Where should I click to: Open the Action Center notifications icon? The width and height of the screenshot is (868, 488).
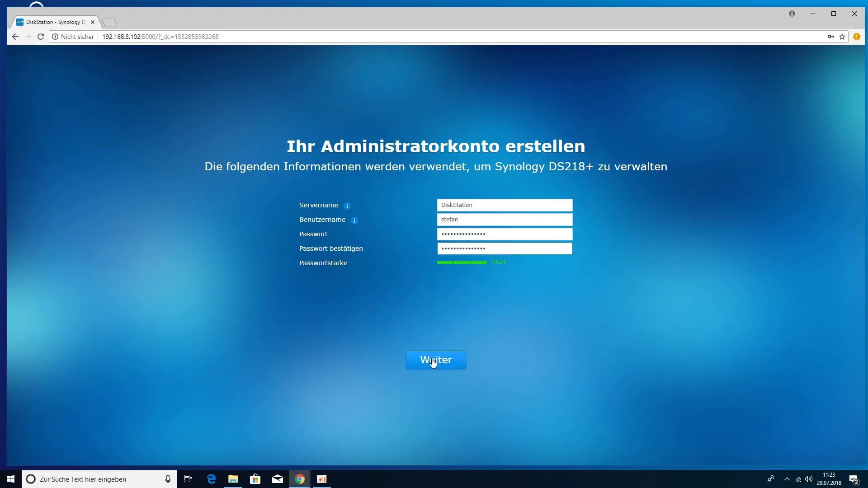coord(854,479)
